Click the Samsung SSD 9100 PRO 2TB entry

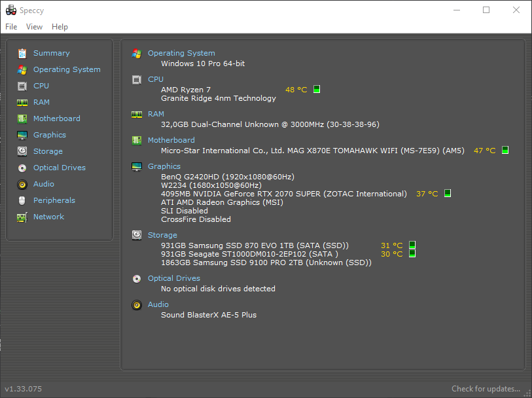pos(266,262)
